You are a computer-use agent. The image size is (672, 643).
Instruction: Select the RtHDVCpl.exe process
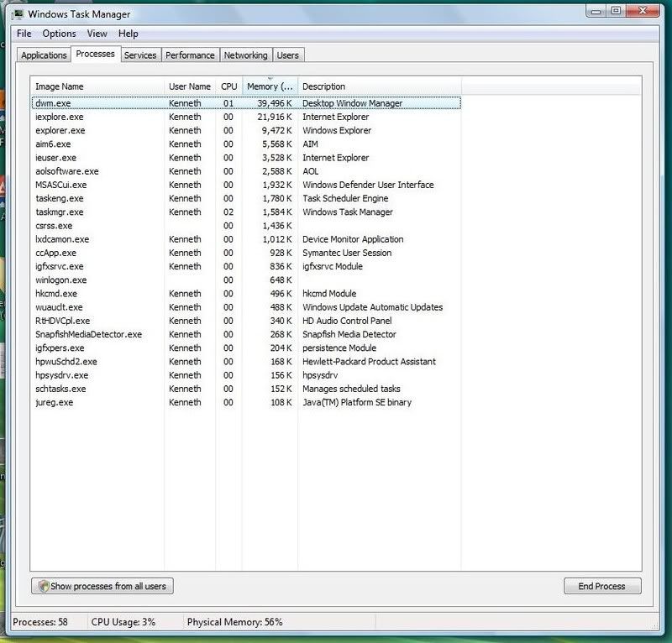[246, 321]
